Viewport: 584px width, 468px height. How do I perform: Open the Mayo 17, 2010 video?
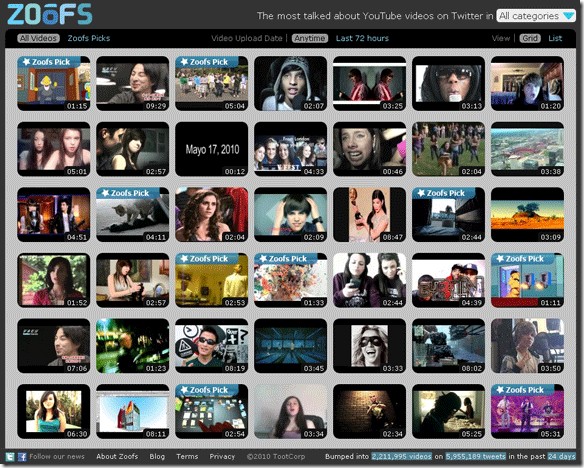coord(212,149)
